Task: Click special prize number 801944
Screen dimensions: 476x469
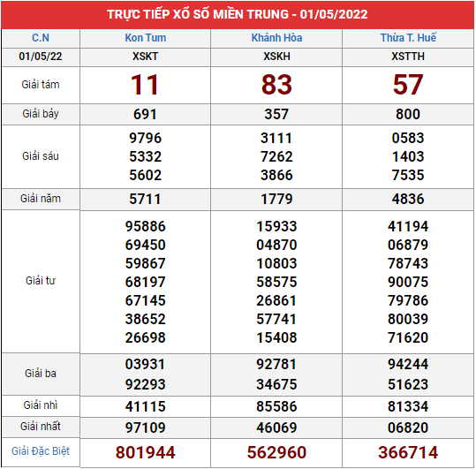Action: click(x=146, y=452)
